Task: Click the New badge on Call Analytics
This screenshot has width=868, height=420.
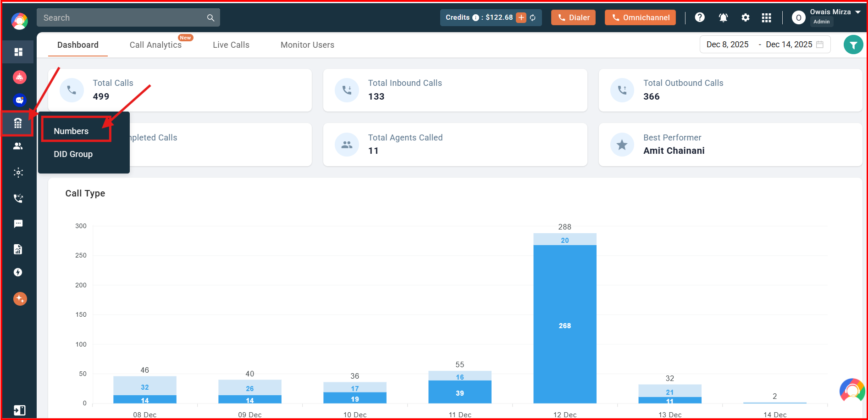Action: 186,38
